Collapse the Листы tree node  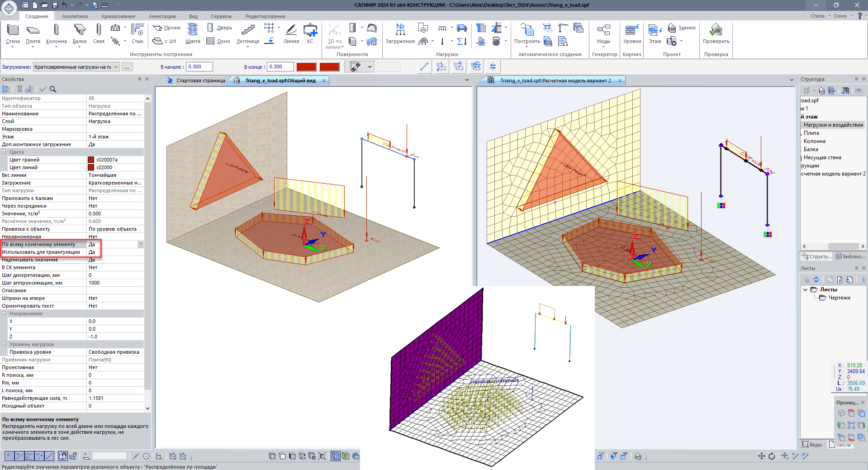[805, 290]
